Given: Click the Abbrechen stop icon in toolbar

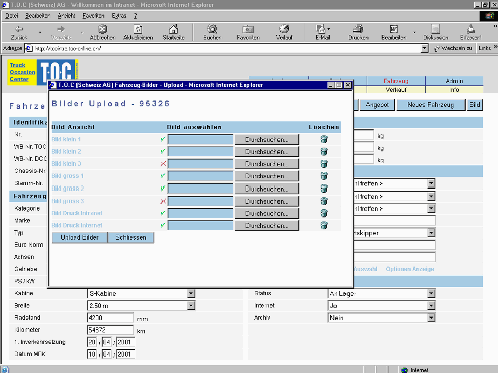Looking at the screenshot, I should tap(102, 29).
